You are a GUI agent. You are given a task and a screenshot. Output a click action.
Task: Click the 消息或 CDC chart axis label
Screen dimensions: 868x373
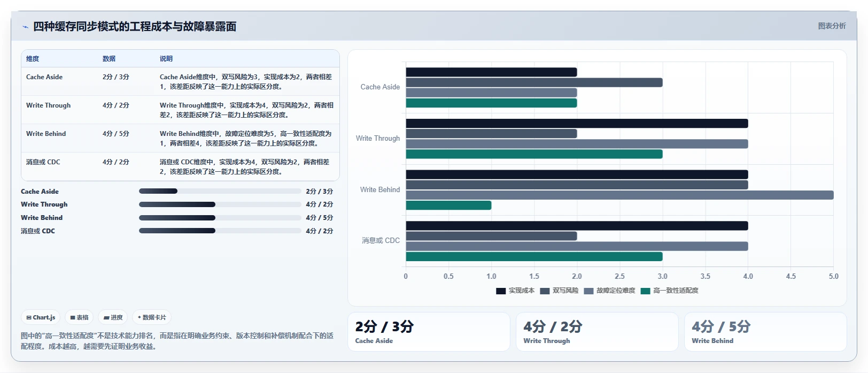pyautogui.click(x=381, y=241)
